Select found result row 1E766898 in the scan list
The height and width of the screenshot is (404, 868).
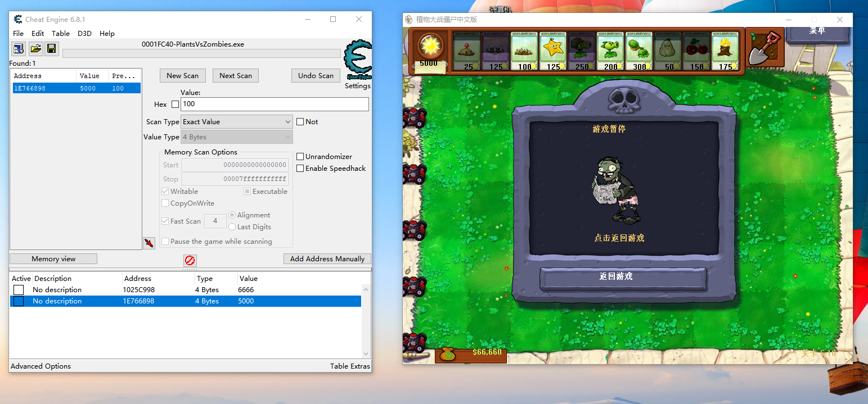pyautogui.click(x=76, y=88)
